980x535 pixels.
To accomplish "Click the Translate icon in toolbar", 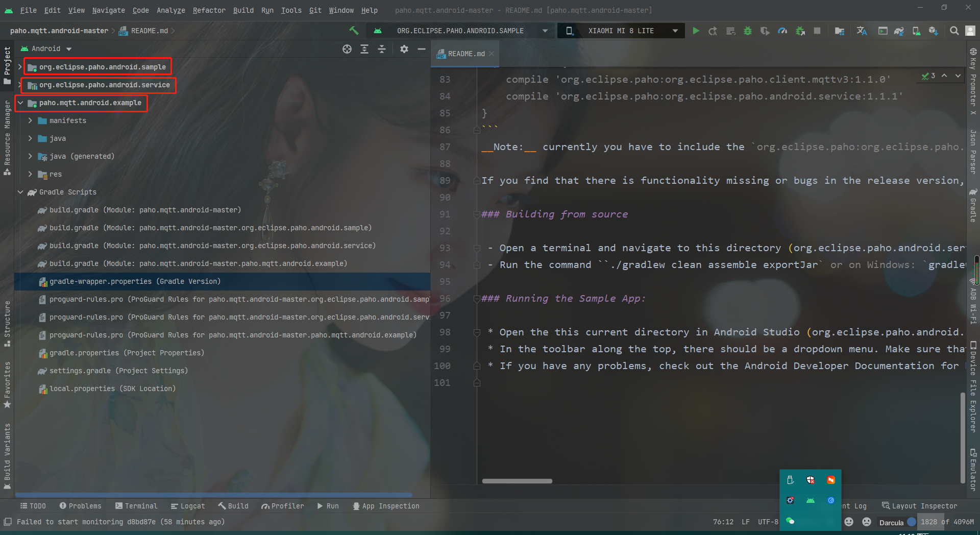I will coord(862,31).
